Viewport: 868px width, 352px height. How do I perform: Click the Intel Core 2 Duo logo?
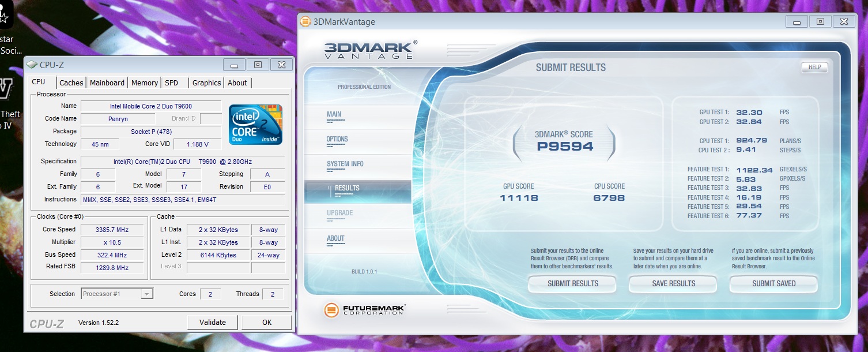pyautogui.click(x=255, y=124)
